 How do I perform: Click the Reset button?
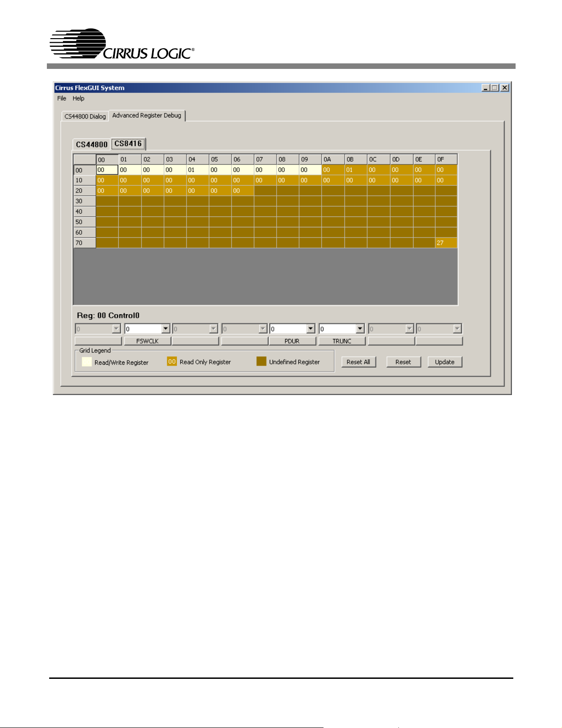(403, 362)
